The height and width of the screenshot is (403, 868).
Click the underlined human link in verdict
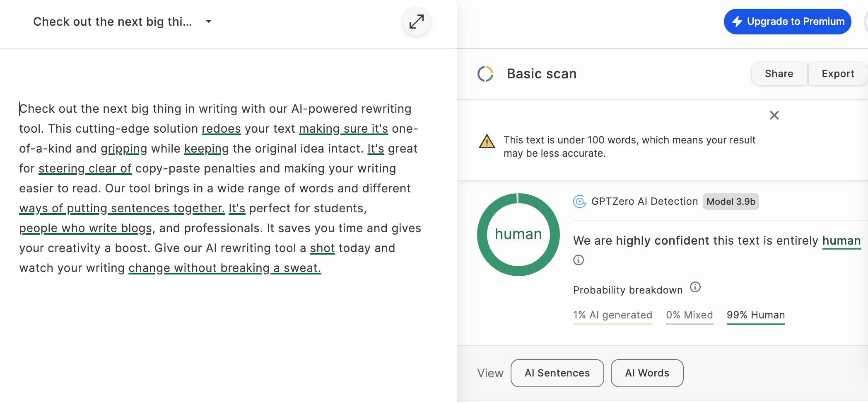click(x=841, y=241)
